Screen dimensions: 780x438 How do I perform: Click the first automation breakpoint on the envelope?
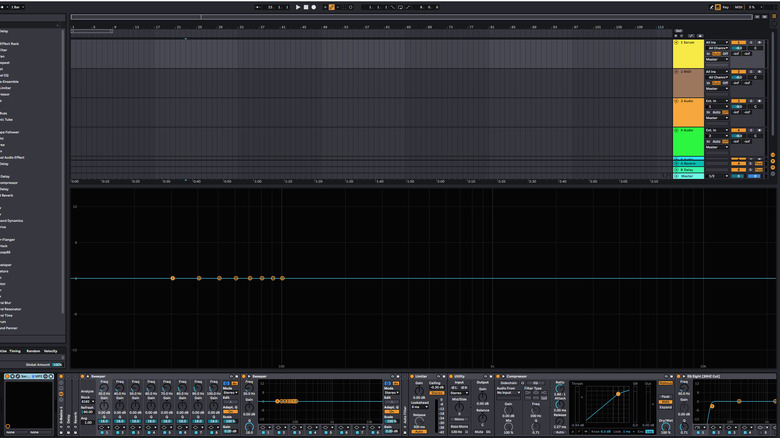[x=173, y=278]
